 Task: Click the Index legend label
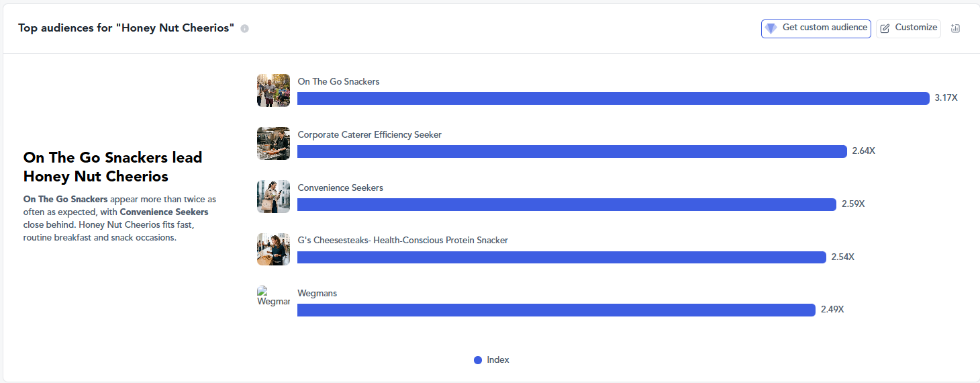(498, 360)
